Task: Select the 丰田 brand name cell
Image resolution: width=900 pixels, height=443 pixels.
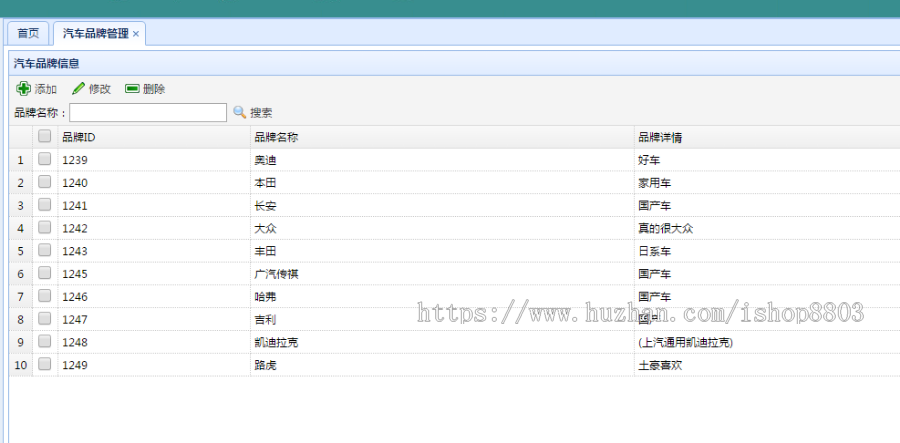Action: click(442, 251)
